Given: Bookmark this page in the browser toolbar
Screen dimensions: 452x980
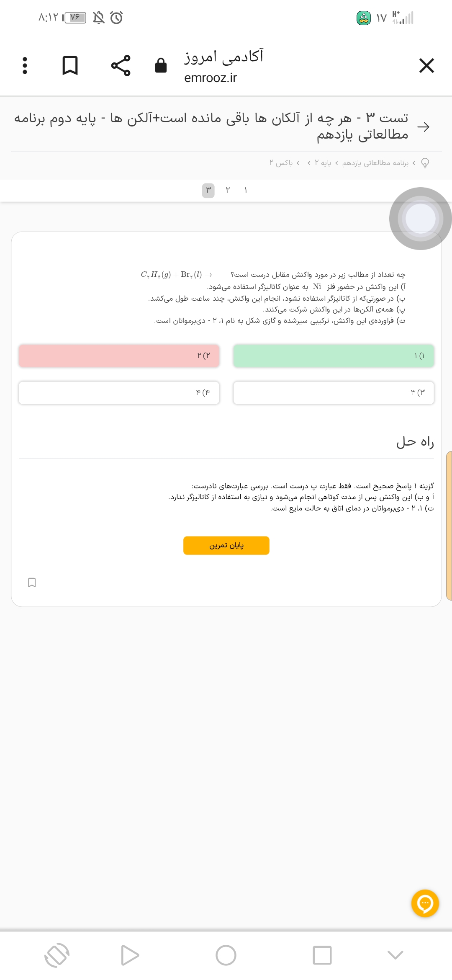Looking at the screenshot, I should pos(70,66).
